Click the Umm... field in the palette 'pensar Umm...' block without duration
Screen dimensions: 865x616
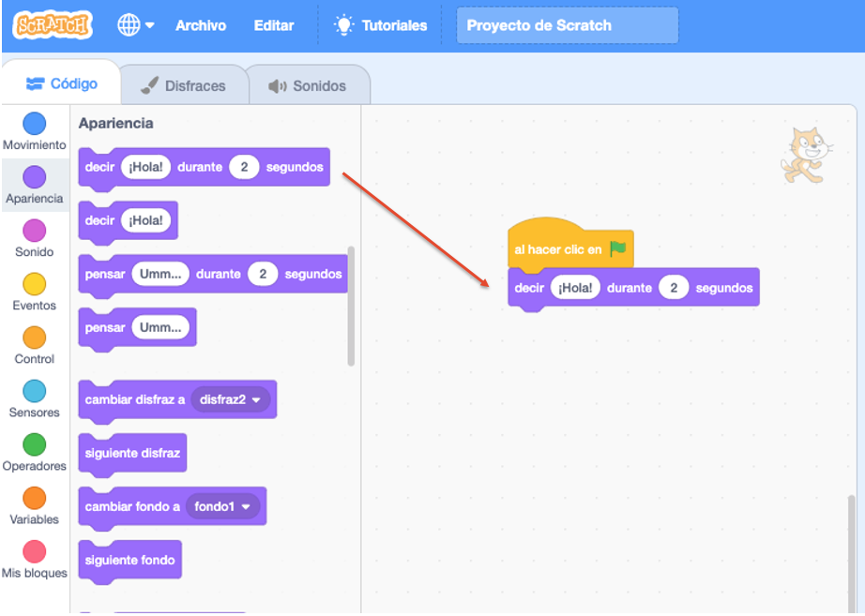(160, 327)
